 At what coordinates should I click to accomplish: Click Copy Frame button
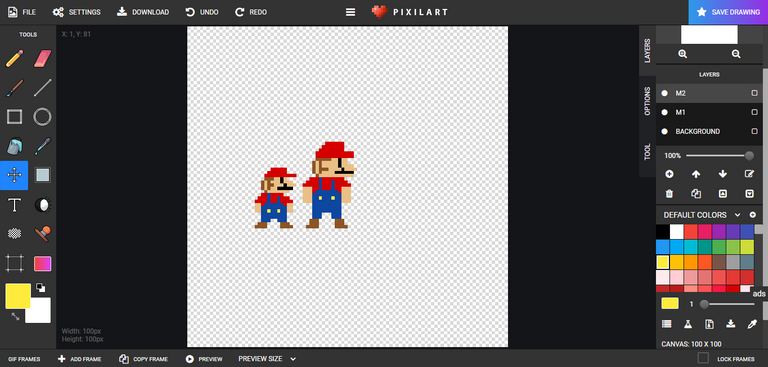(144, 359)
